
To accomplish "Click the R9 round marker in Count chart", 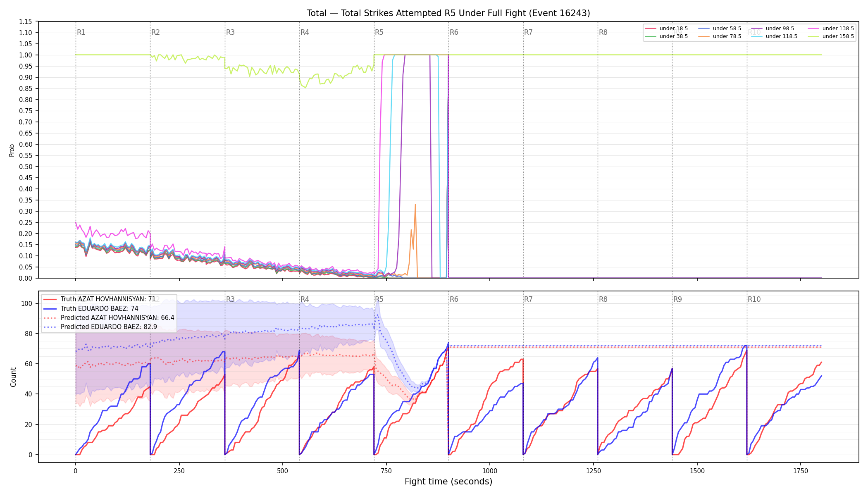I will point(677,299).
